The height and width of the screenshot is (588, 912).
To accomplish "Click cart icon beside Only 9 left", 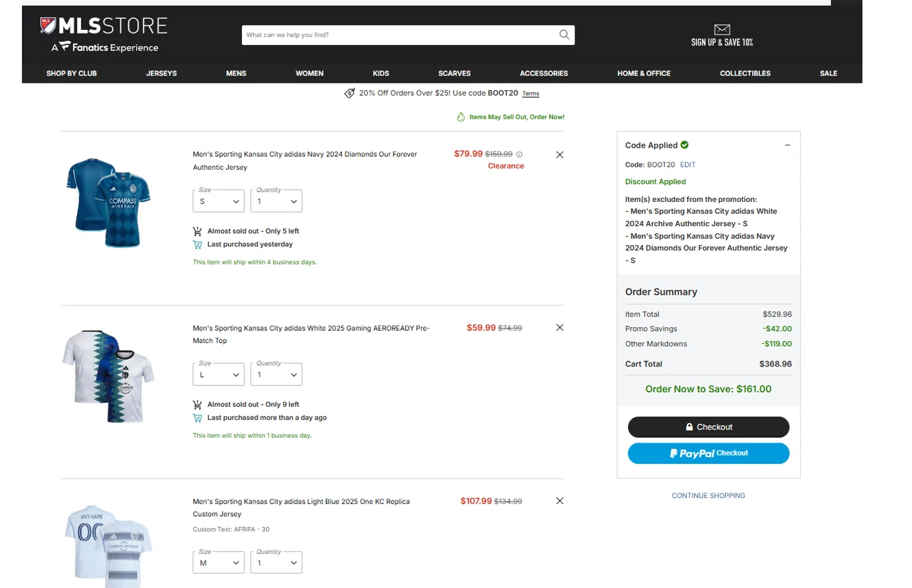I will click(x=197, y=404).
